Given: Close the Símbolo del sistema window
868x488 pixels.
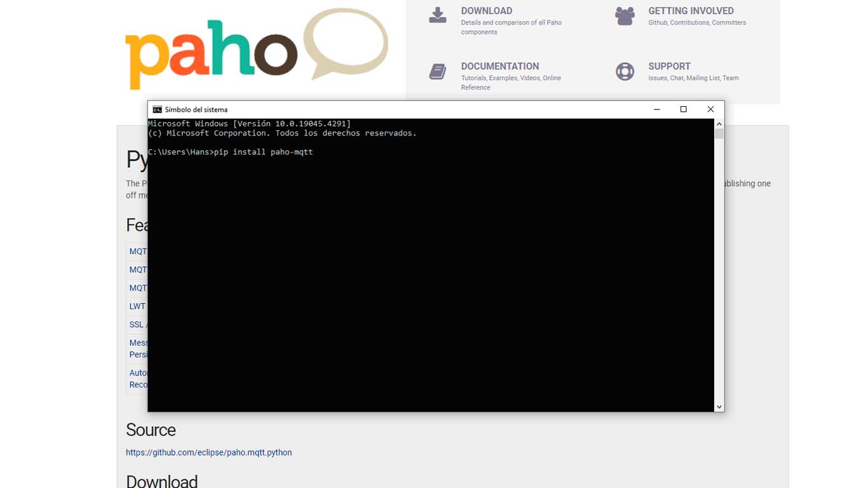Looking at the screenshot, I should (x=710, y=109).
